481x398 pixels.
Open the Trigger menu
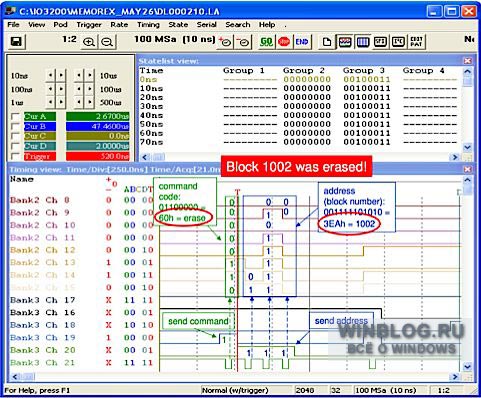(89, 25)
